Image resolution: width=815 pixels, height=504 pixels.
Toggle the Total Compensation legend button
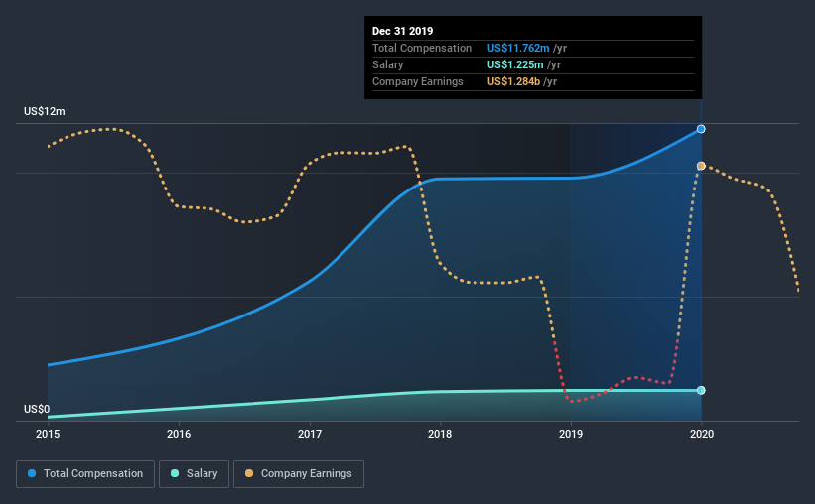tap(85, 474)
